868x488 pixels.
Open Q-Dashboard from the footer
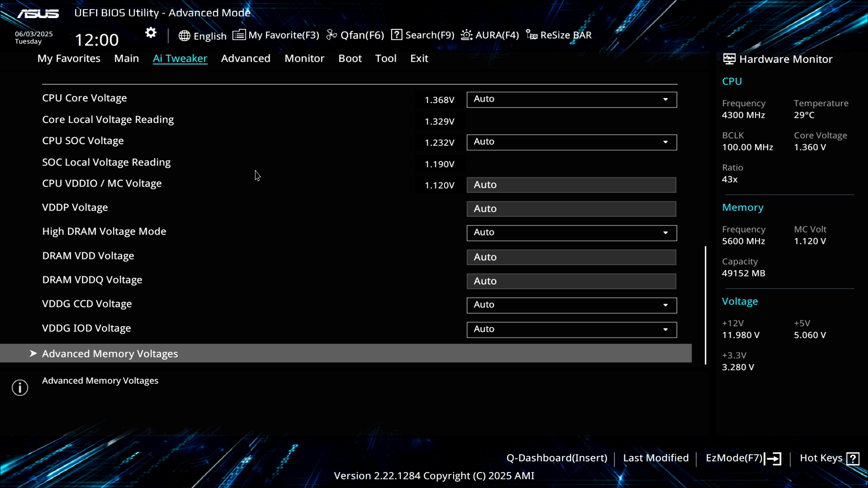coord(557,458)
